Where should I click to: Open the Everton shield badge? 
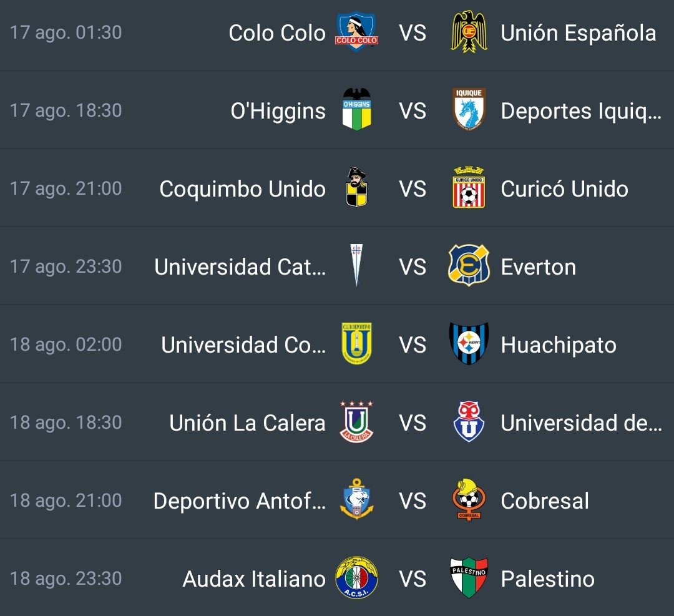(469, 265)
